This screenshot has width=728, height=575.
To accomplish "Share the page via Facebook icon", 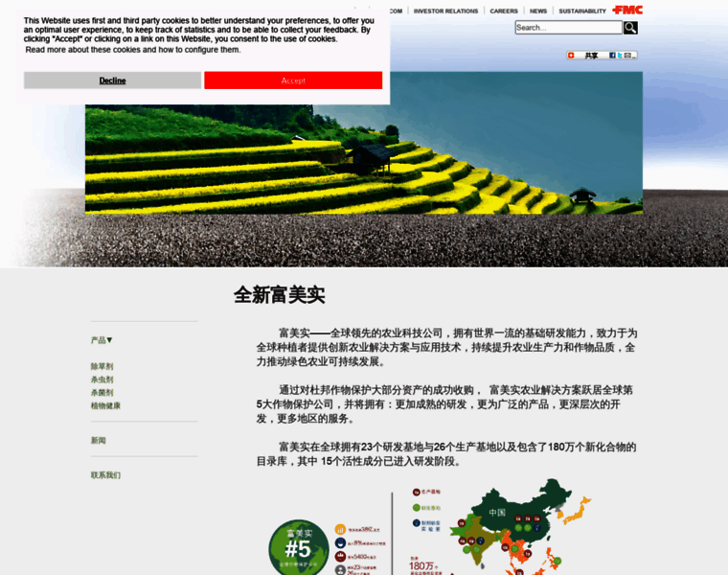I will point(612,56).
